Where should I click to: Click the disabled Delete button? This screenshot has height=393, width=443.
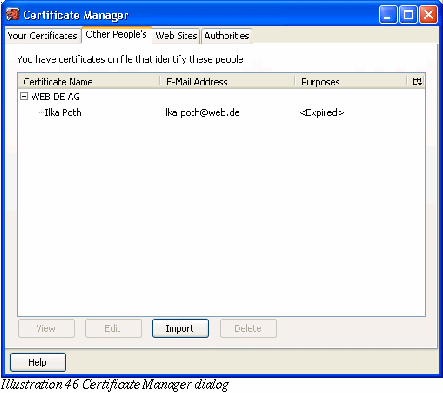(x=248, y=329)
